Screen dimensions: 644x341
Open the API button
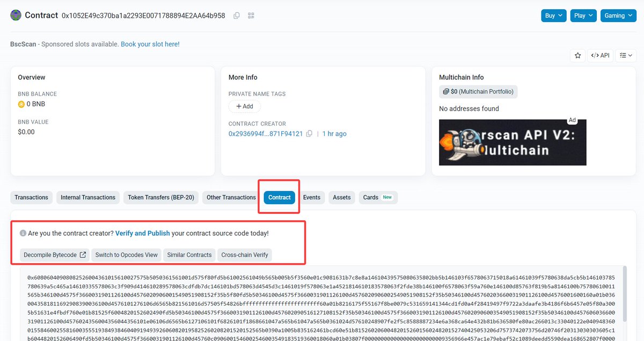pos(601,55)
